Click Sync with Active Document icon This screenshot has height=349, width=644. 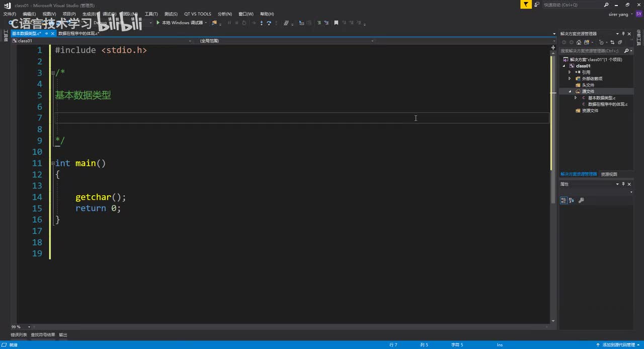612,42
